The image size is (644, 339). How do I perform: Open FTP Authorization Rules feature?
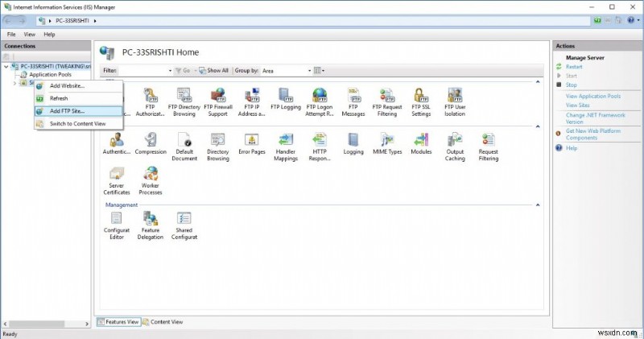tap(150, 102)
